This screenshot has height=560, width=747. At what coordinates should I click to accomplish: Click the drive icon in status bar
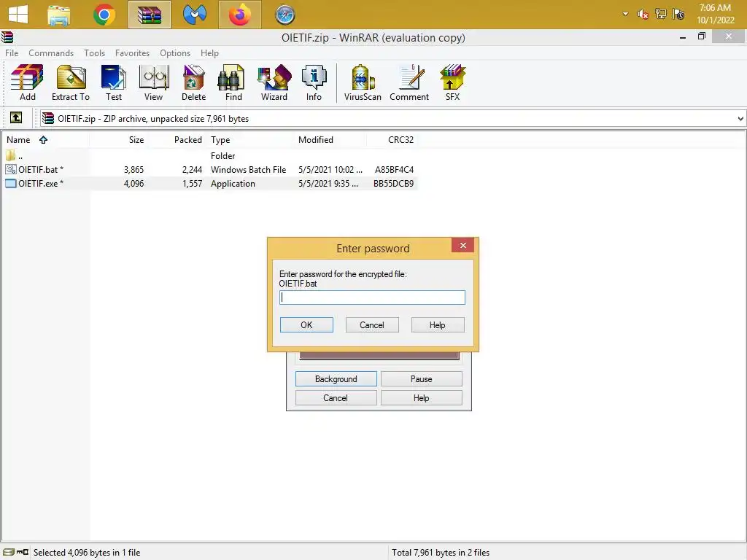(9, 552)
